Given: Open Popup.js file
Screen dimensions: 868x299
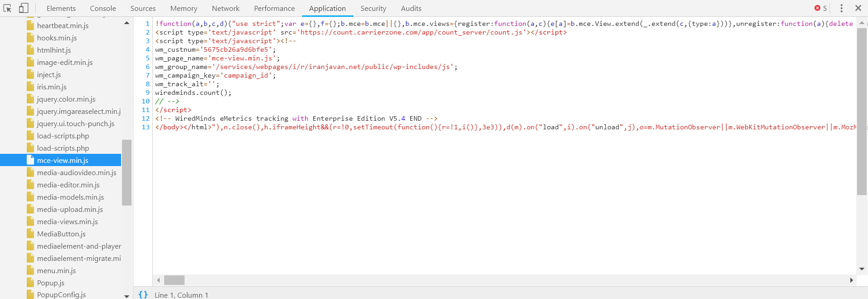Looking at the screenshot, I should tap(51, 283).
